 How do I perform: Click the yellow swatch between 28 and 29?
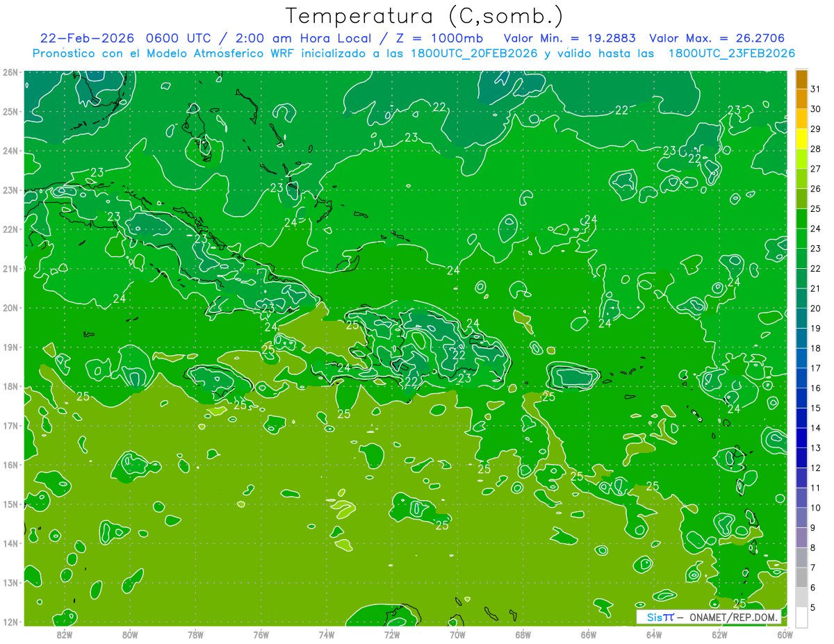point(801,140)
